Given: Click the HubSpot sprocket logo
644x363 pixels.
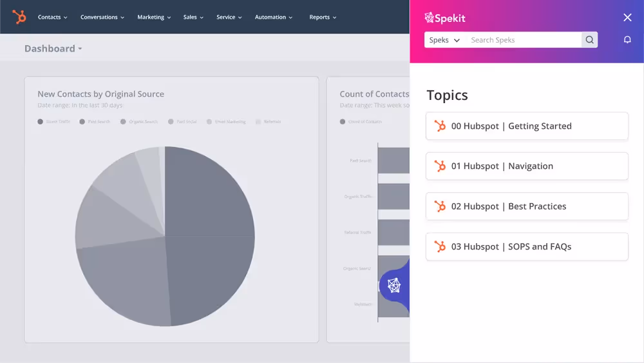Looking at the screenshot, I should coord(19,17).
